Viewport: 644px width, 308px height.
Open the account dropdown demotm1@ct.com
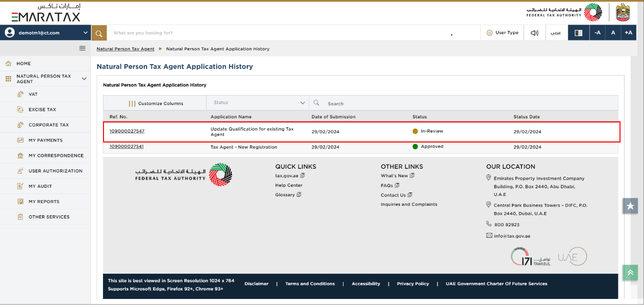[x=46, y=33]
